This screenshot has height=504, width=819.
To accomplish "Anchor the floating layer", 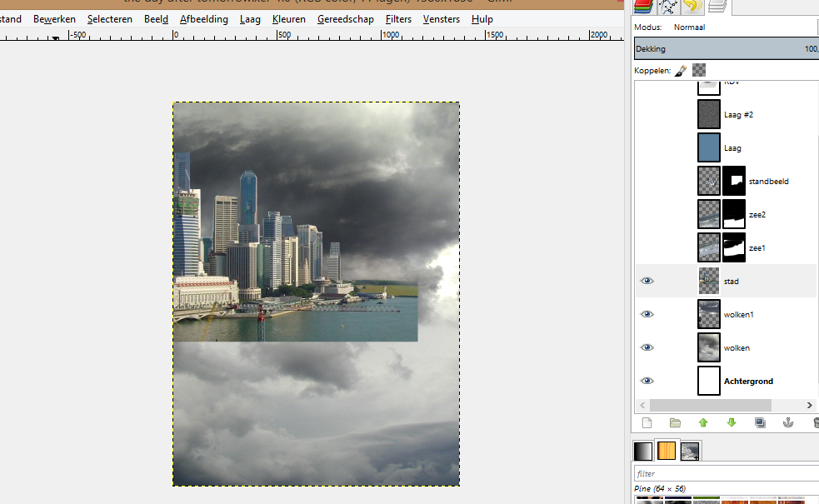I will coord(787,423).
